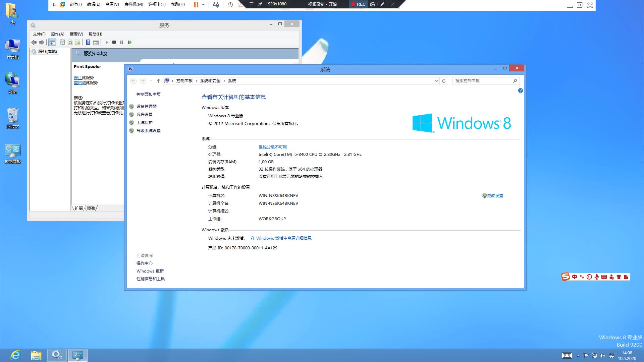The width and height of the screenshot is (644, 362).
Task: Open the address bar history dropdown
Action: pos(436,81)
